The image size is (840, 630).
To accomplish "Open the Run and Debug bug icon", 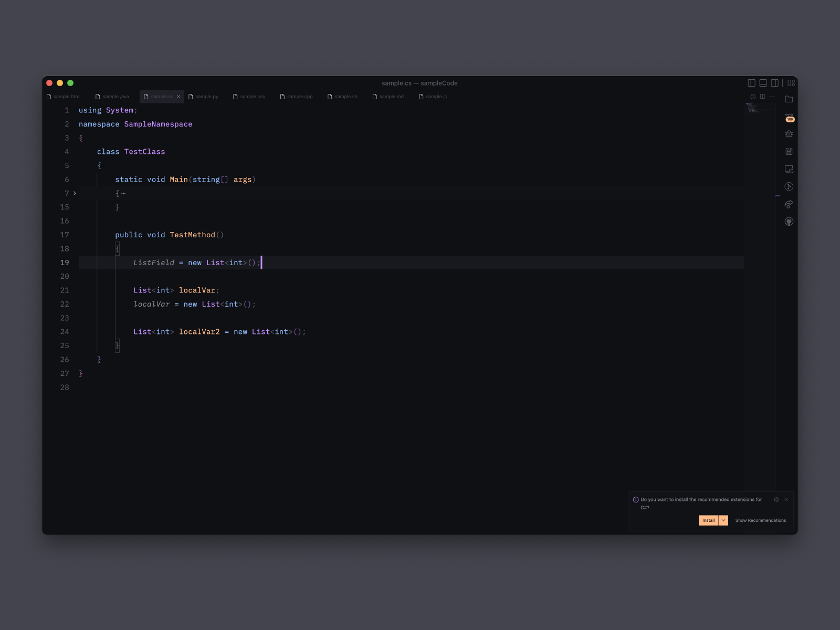I will [x=789, y=134].
